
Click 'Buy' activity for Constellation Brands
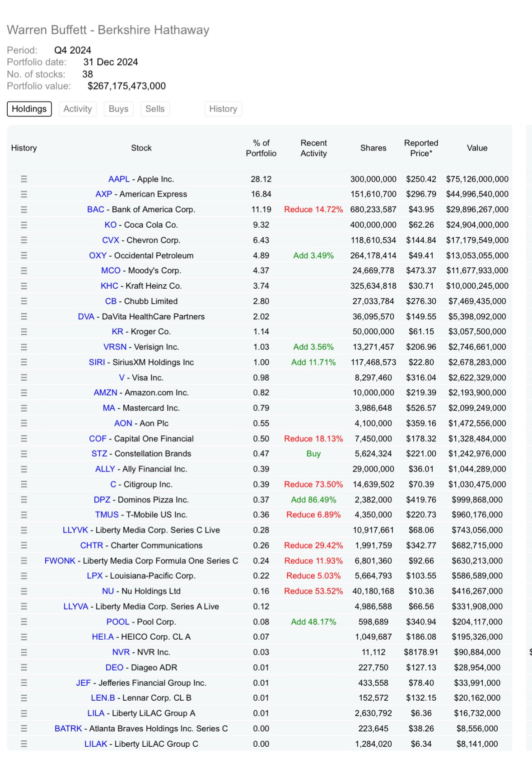coord(313,454)
